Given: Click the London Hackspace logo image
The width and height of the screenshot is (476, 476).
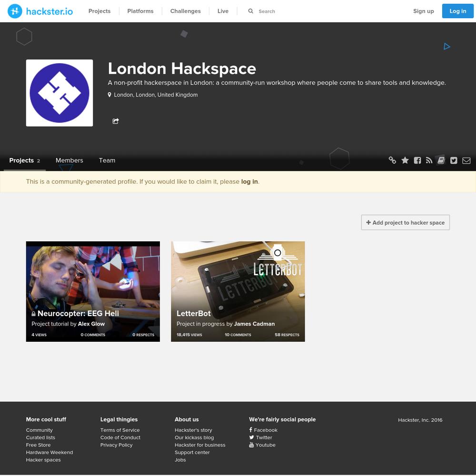Looking at the screenshot, I should pos(59,93).
